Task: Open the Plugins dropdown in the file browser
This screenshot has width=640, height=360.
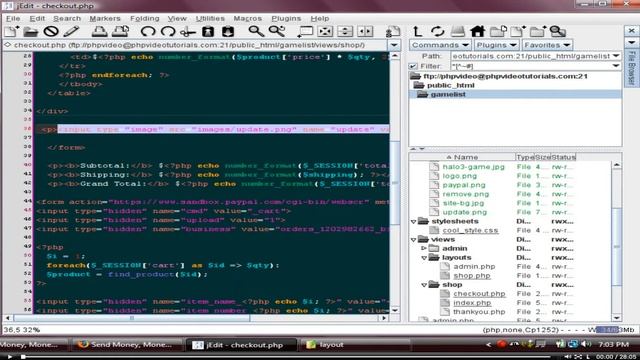Action: click(x=496, y=45)
